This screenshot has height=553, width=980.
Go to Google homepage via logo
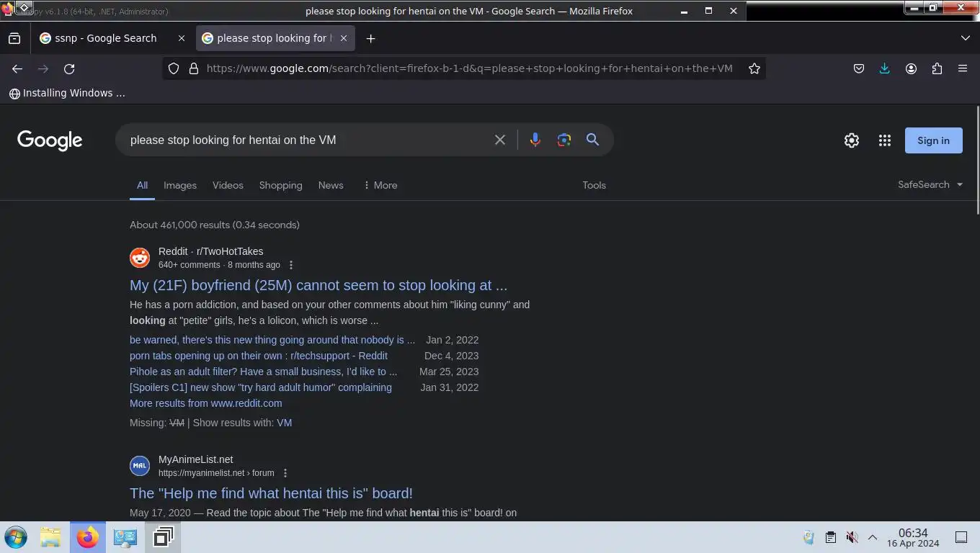click(50, 140)
